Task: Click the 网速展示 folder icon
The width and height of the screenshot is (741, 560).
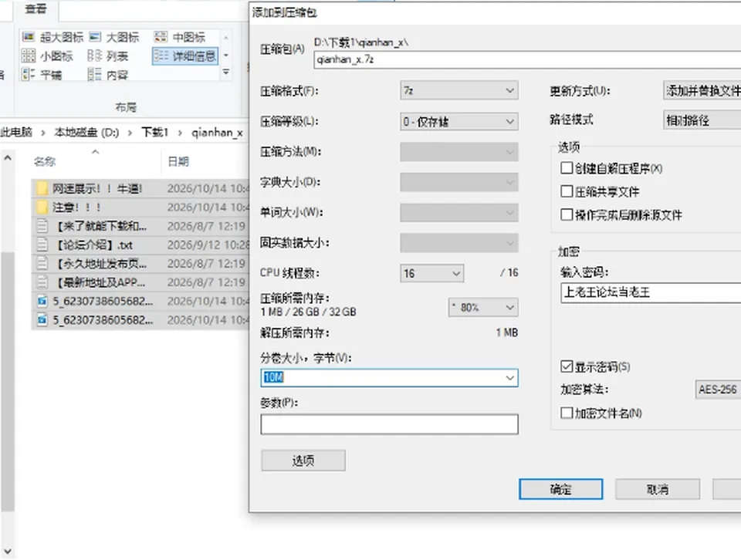Action: click(42, 188)
